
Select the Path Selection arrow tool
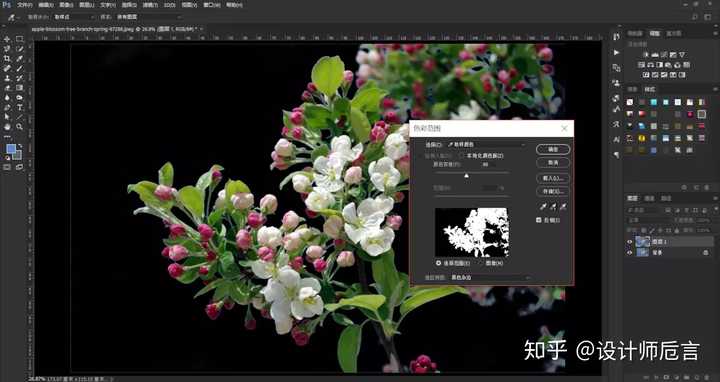[x=7, y=117]
